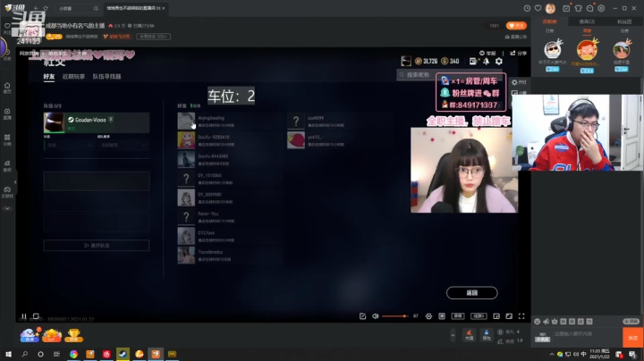This screenshot has height=361, width=644.
Task: Open Chrome from the taskbar
Action: pos(73,354)
